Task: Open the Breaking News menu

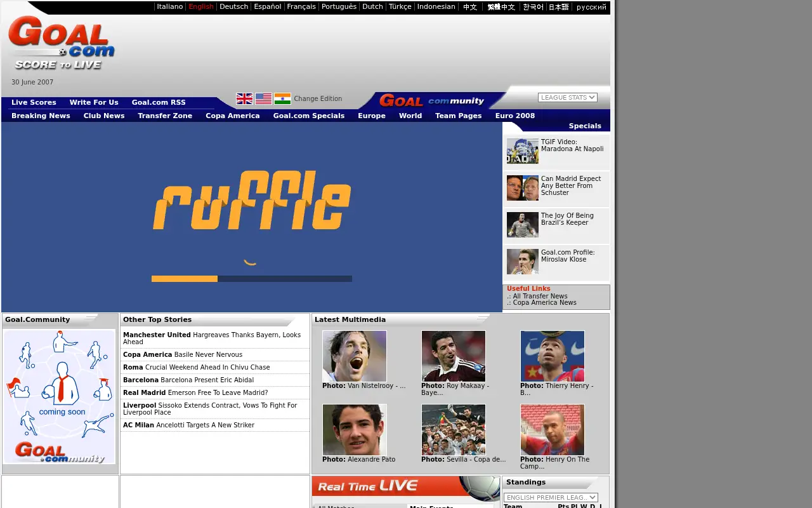Action: click(41, 116)
